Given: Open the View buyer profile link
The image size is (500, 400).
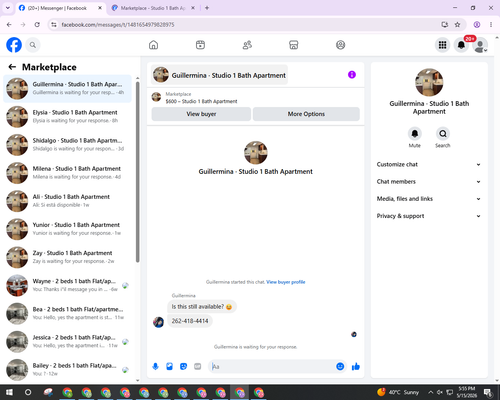Looking at the screenshot, I should (x=286, y=282).
